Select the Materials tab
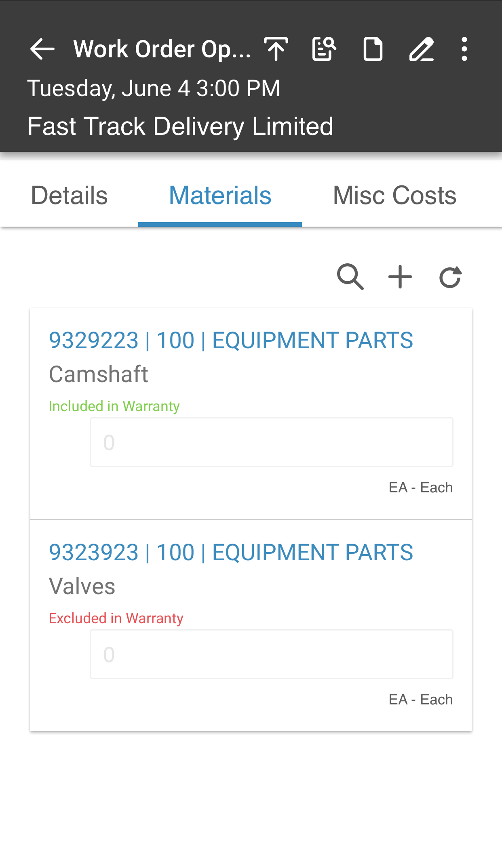Screen dimensions: 502x868 220,195
